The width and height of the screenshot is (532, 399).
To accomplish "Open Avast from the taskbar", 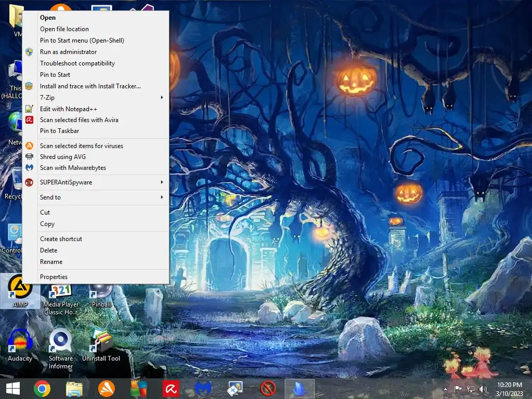I will (x=106, y=389).
